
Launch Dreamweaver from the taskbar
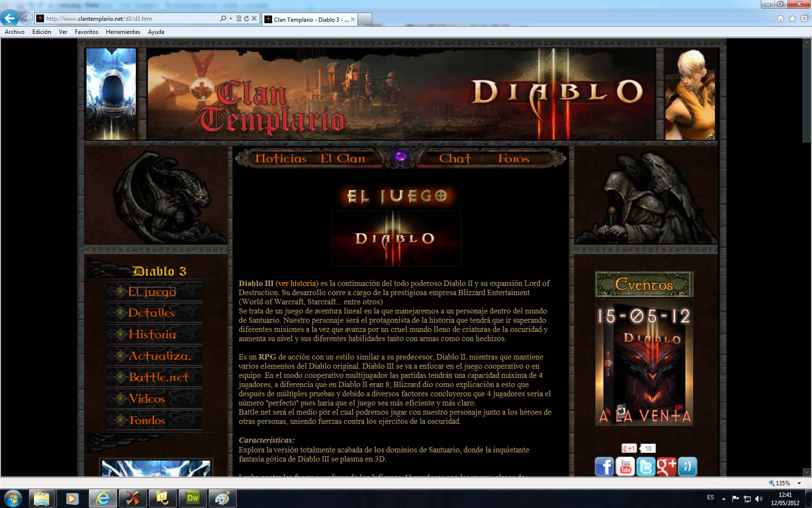(193, 498)
